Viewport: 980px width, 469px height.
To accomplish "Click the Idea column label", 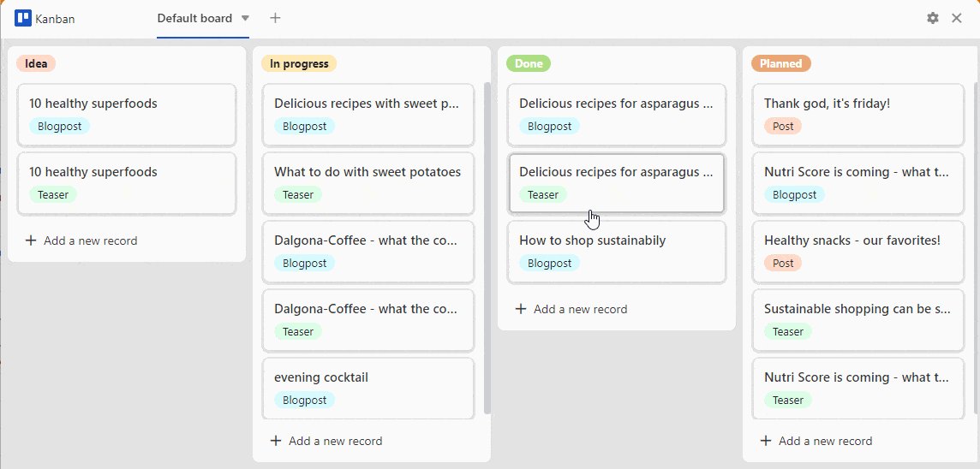I will pos(36,63).
